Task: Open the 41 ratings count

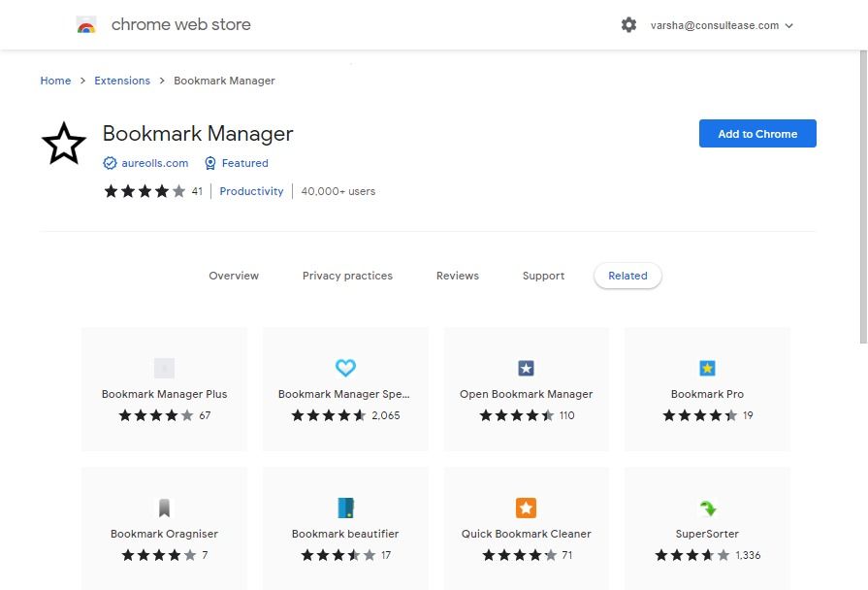Action: [197, 191]
